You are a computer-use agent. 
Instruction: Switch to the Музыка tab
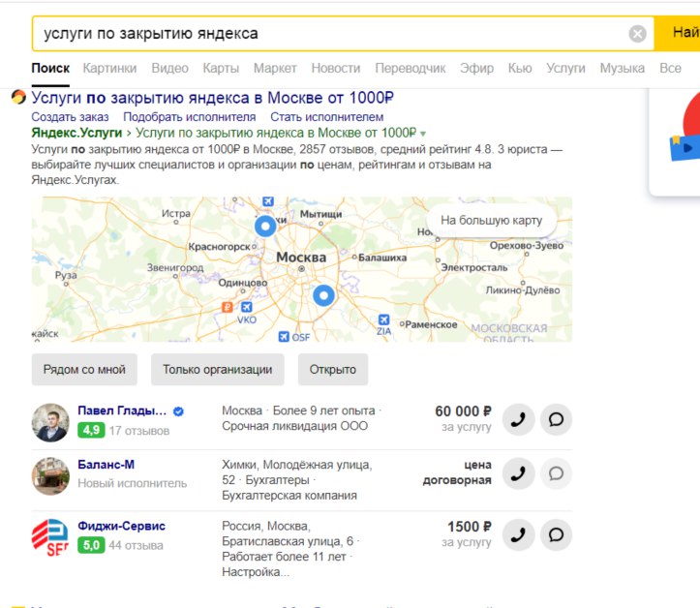[622, 68]
